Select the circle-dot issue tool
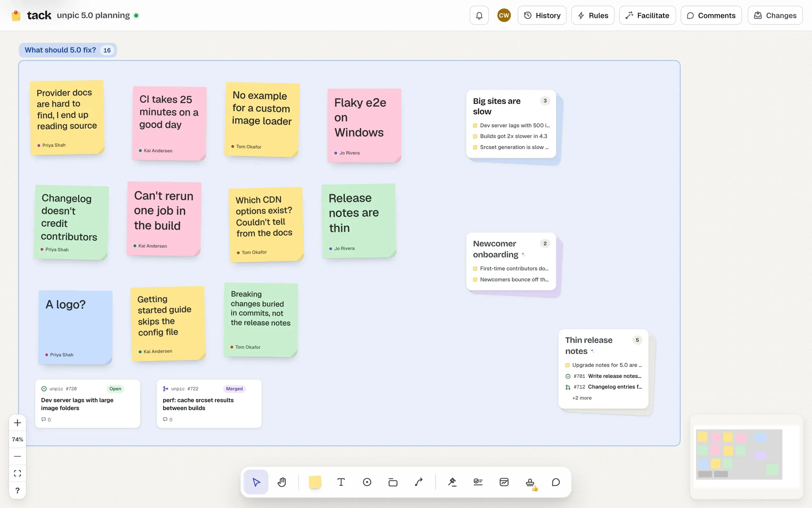812x508 pixels. [367, 482]
